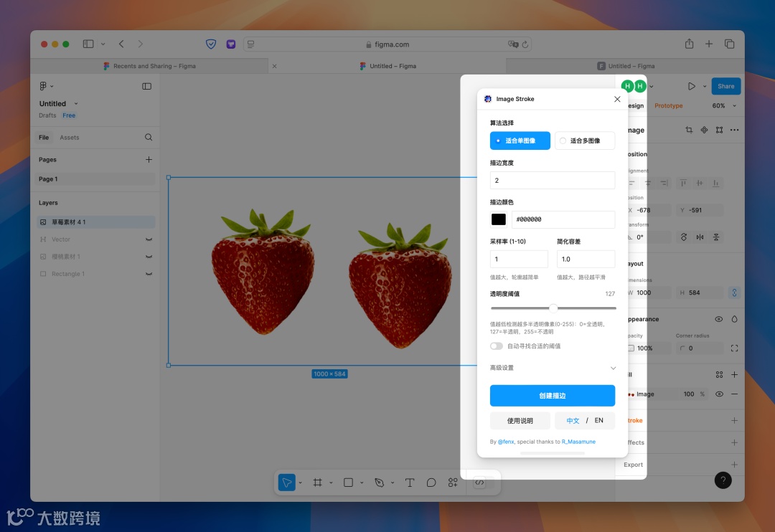
Task: Select the 适合多图像 algorithm option
Action: [x=585, y=141]
